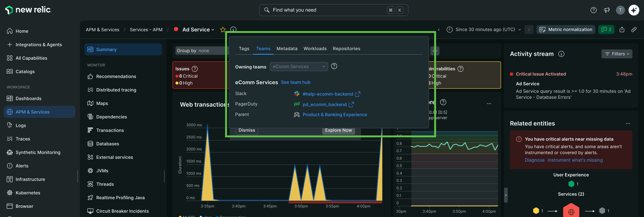The height and width of the screenshot is (217, 644).
Task: Launch the New Relic AI sparkle icon
Action: pyautogui.click(x=634, y=10)
